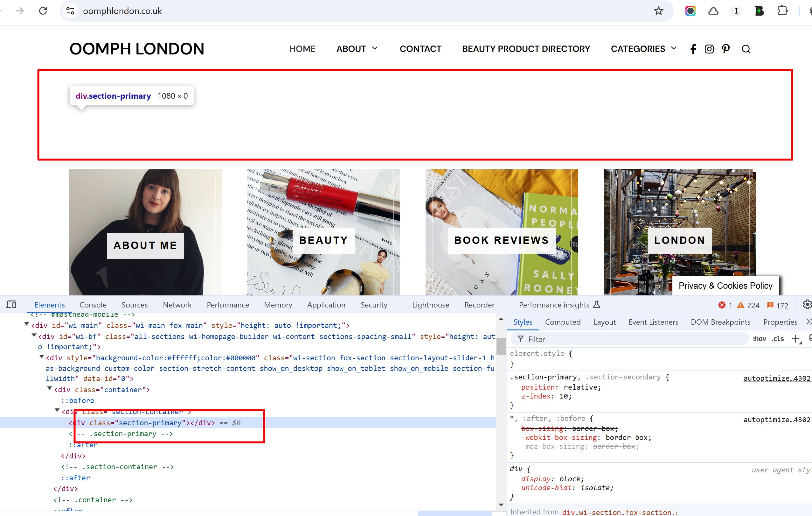Open the Performance tab

pyautogui.click(x=228, y=305)
